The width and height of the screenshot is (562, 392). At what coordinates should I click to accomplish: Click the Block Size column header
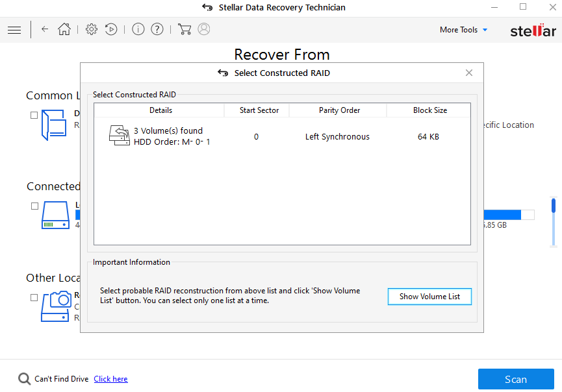(430, 110)
